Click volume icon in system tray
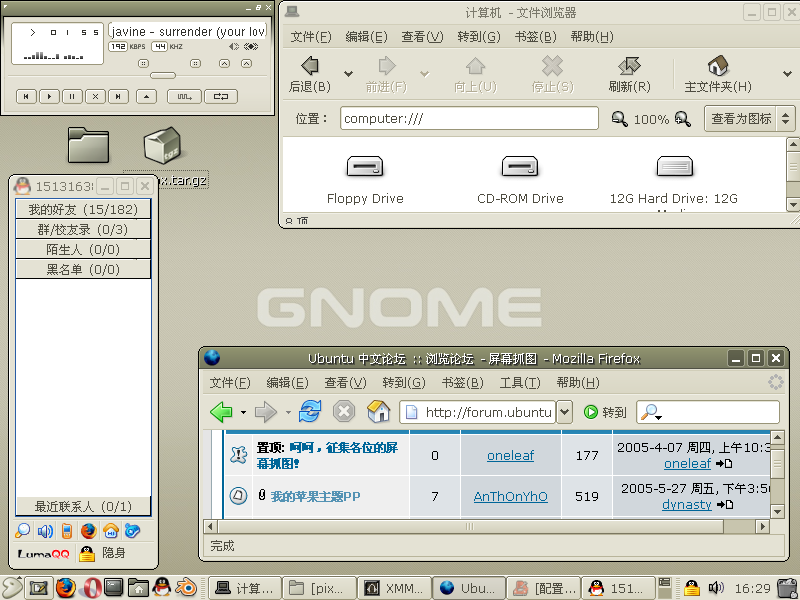This screenshot has height=600, width=800. (x=716, y=588)
